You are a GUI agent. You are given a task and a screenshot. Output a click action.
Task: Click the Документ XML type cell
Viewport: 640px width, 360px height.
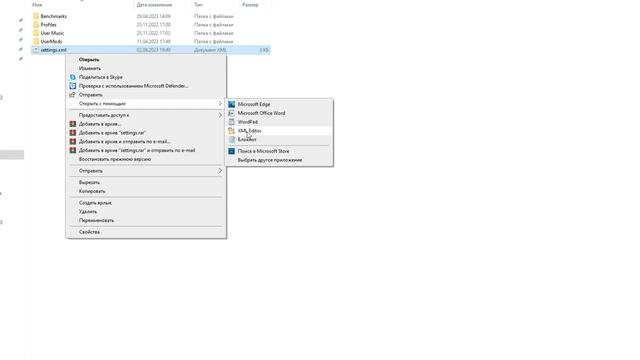tap(210, 50)
